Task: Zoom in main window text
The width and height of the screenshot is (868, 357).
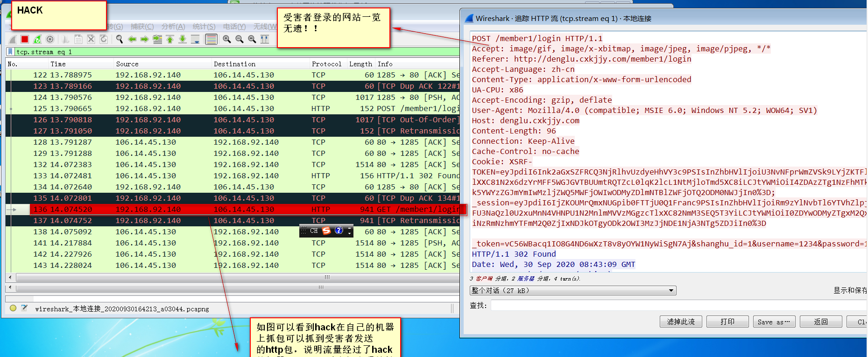Action: point(227,39)
